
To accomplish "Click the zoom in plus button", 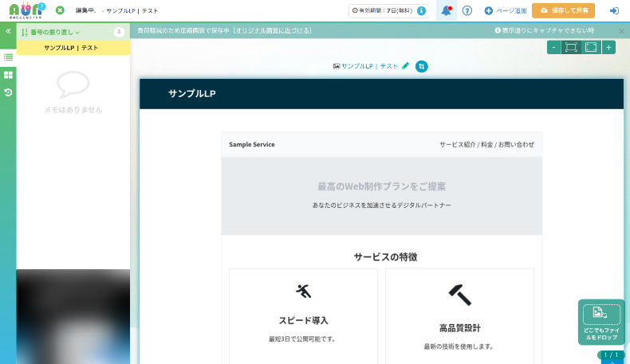I will click(x=608, y=47).
